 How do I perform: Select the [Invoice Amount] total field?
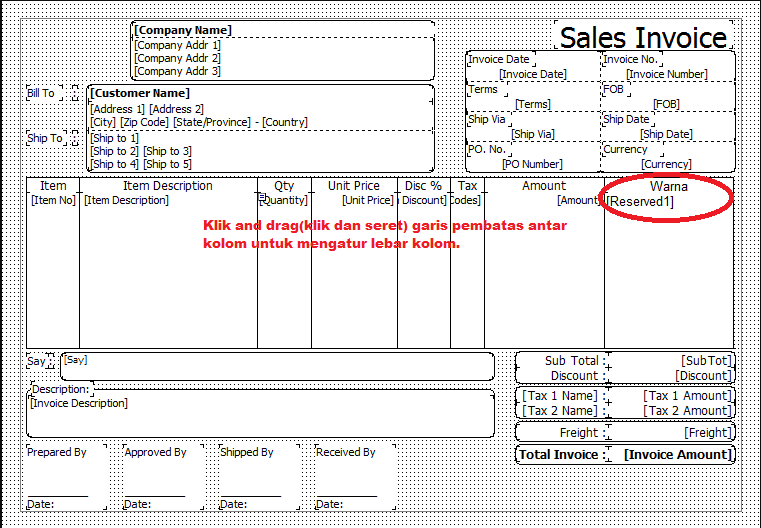677,455
